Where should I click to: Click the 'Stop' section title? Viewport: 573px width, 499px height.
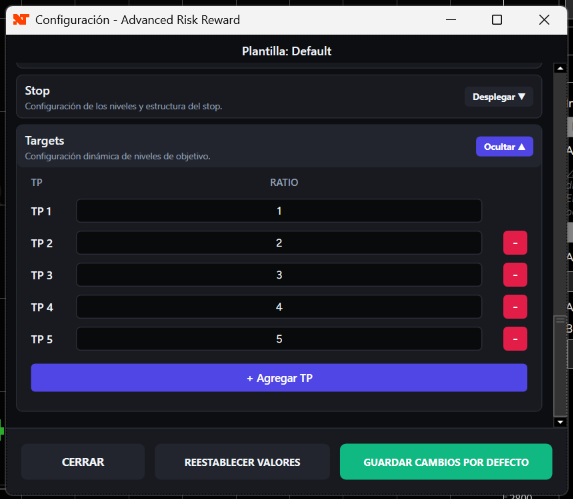[37, 91]
